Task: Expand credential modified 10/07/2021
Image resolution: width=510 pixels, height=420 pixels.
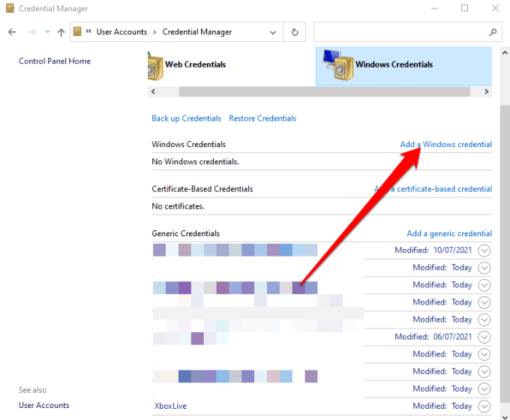Action: coord(484,250)
